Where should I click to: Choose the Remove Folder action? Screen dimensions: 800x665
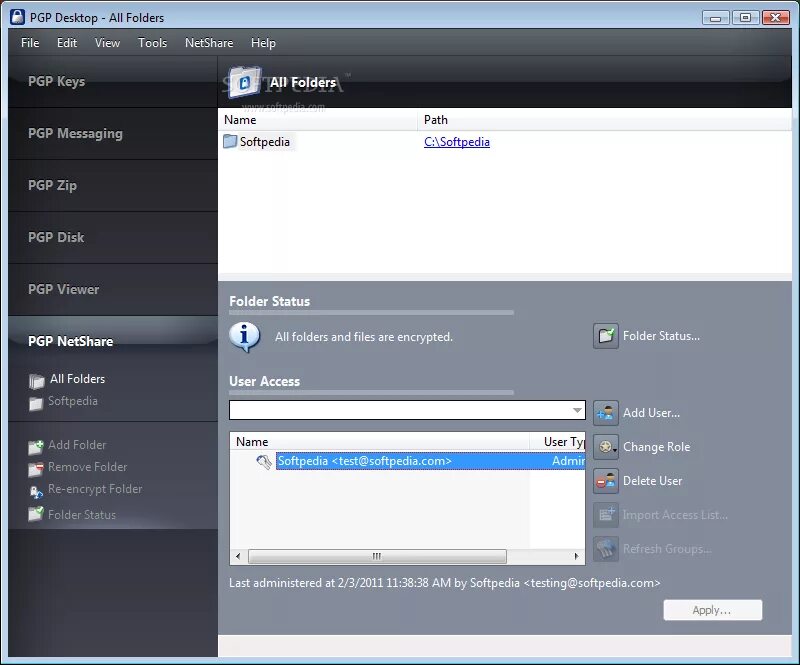(87, 467)
